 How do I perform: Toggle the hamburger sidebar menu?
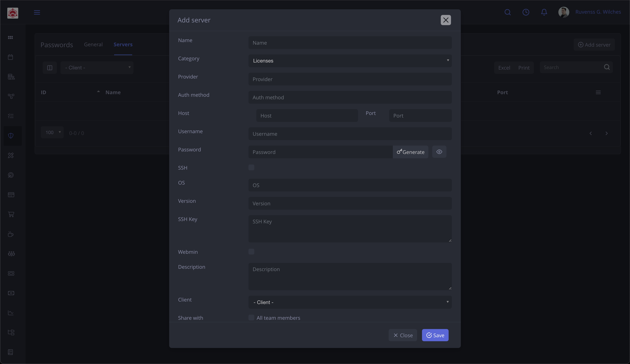pyautogui.click(x=37, y=12)
